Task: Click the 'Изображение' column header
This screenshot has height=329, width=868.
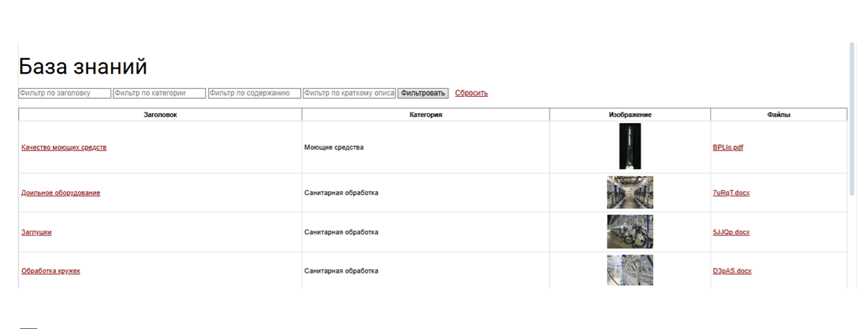Action: (x=630, y=115)
